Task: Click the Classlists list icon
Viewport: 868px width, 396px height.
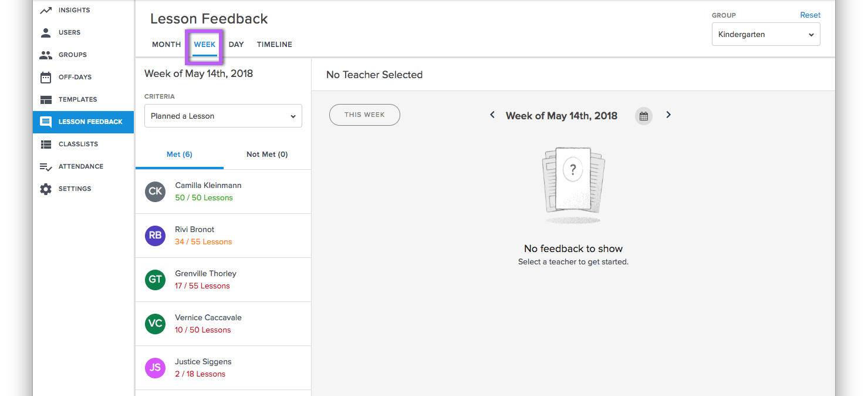Action: click(46, 144)
